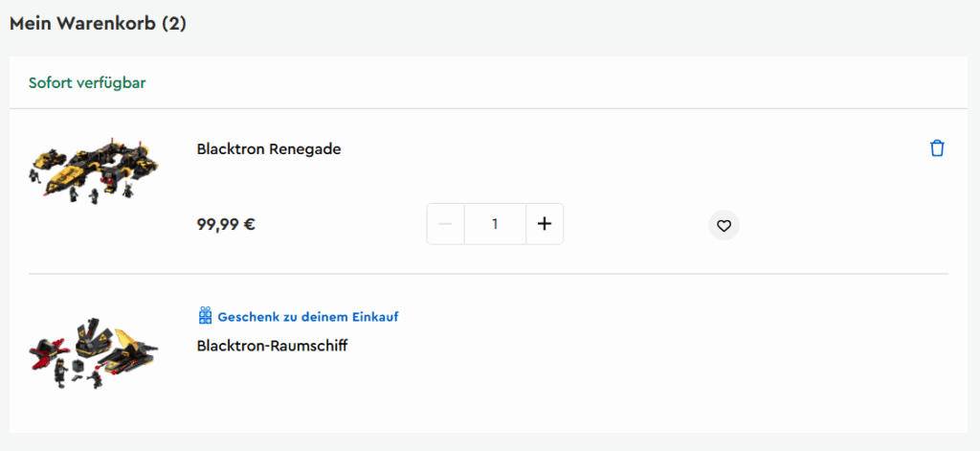This screenshot has height=451, width=980.
Task: Open the Blacktron-Raumschiff product title
Action: coord(272,346)
